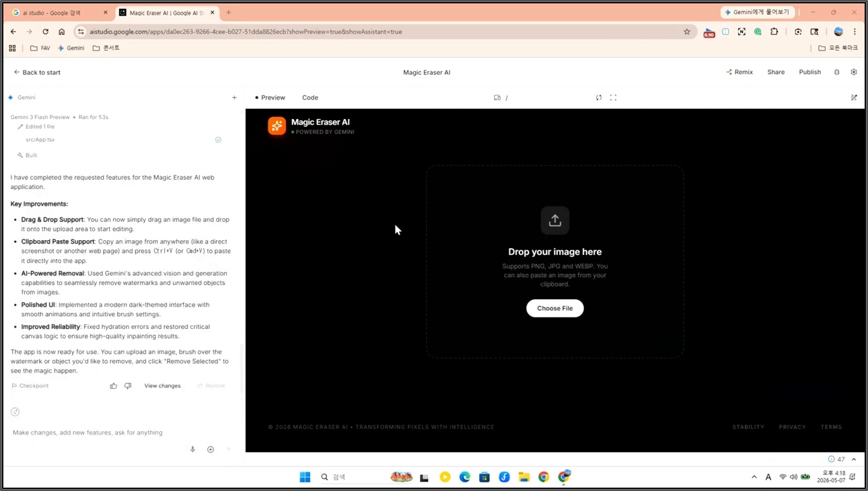Image resolution: width=868 pixels, height=491 pixels.
Task: Open the Chrome extensions puzzle icon
Action: point(774,32)
